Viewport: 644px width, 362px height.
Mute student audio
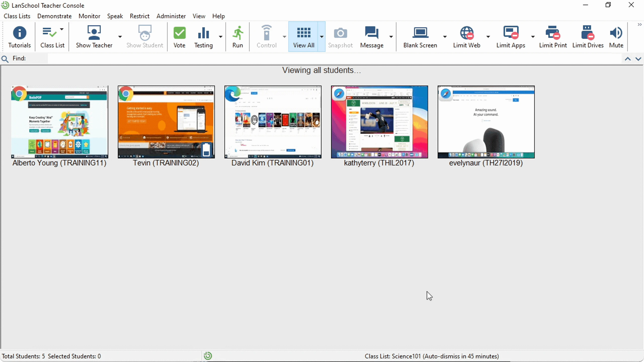pyautogui.click(x=616, y=36)
